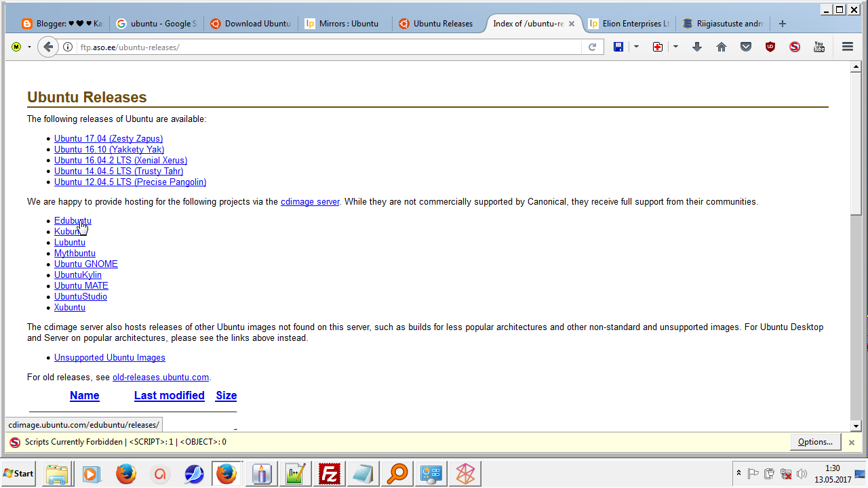Open the Ubuntu 14.04.5 LTS (Trusty Tahr) link
This screenshot has height=488, width=868.
[119, 171]
